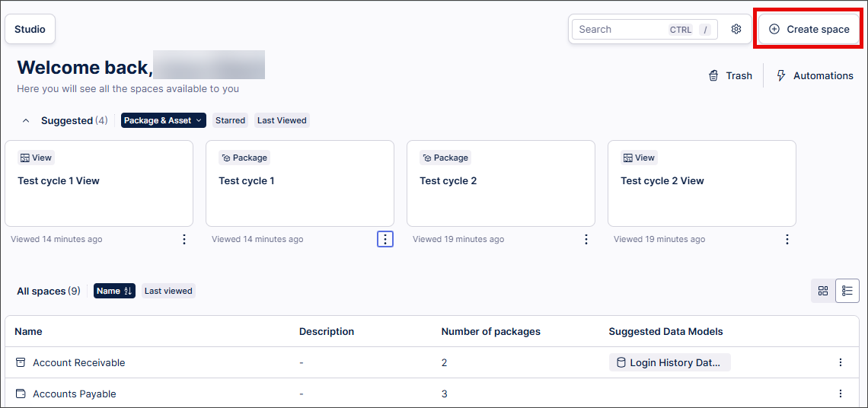868x408 pixels.
Task: Click the All spaces (9) heading
Action: tap(49, 292)
